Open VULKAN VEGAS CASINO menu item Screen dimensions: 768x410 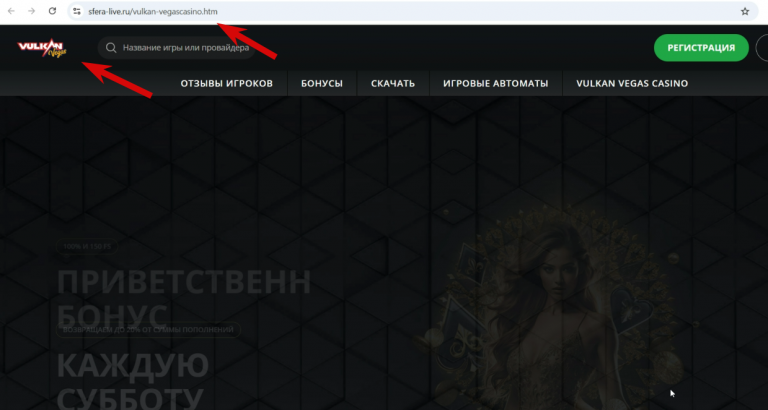[x=632, y=83]
